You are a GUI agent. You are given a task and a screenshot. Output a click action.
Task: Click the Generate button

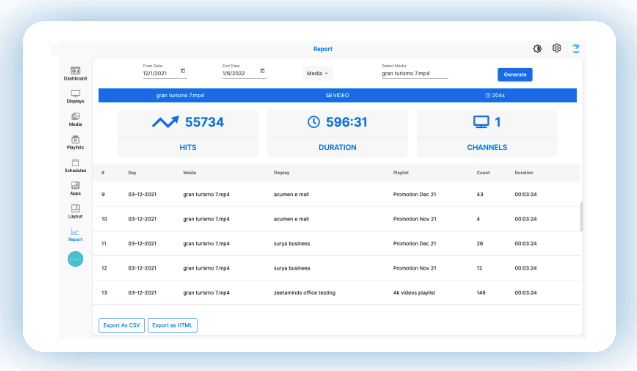pos(515,74)
